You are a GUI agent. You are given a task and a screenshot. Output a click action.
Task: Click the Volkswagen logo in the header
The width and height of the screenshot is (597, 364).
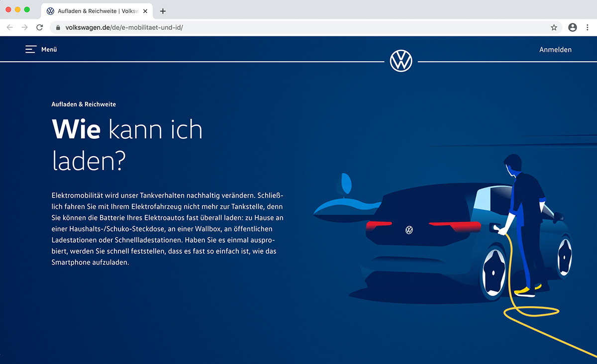[401, 61]
